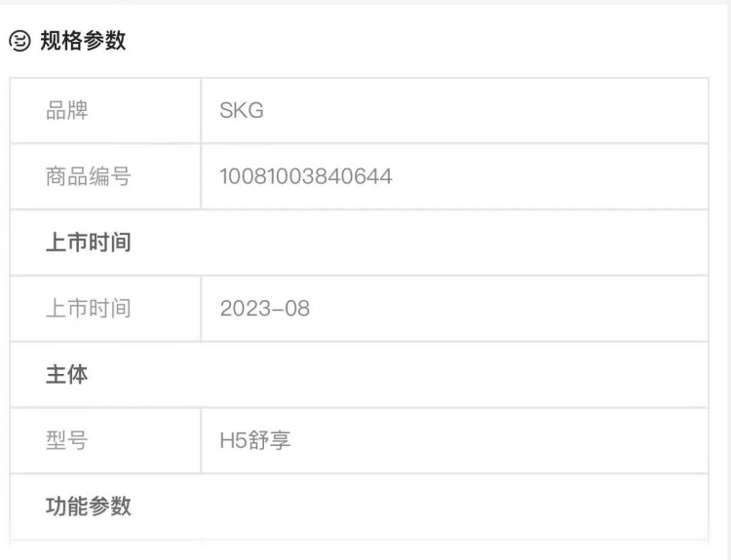Click the bold heading directly below 商品编号
This screenshot has width=731, height=560.
click(88, 243)
